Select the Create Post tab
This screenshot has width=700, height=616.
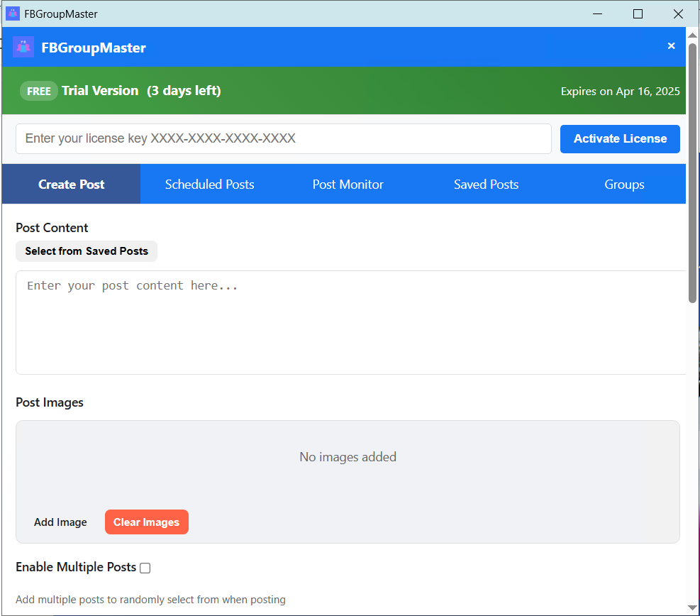pos(71,184)
